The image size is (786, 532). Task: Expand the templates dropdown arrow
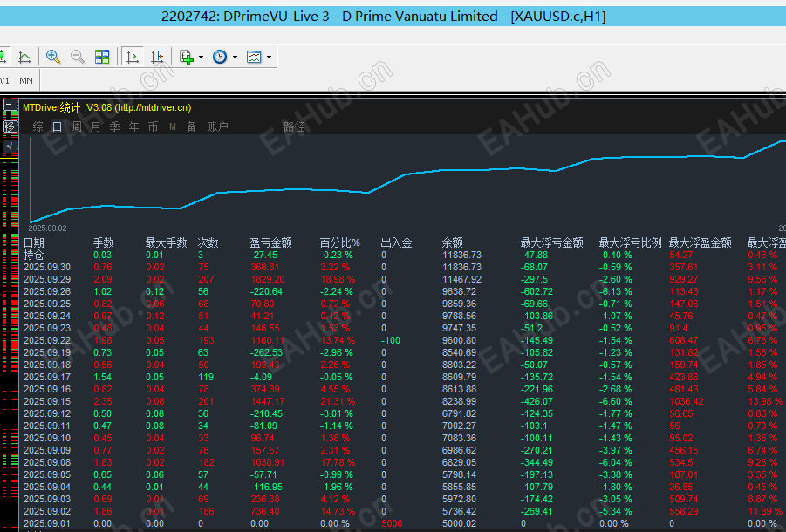tap(269, 57)
